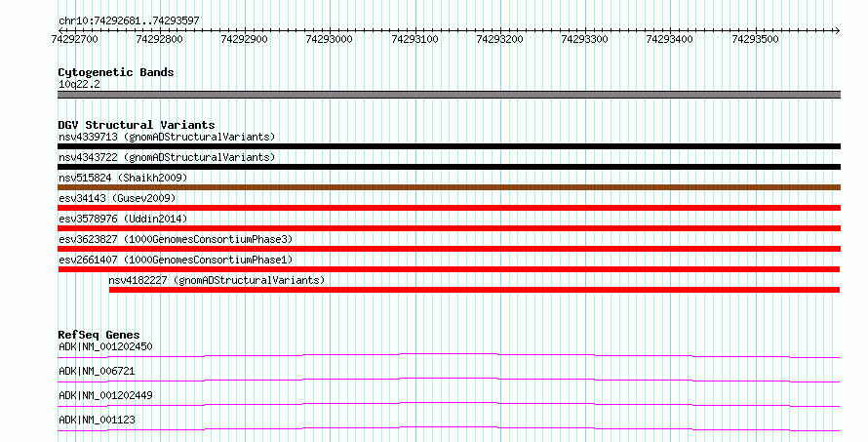Open the esv3578976 (Uddin2014) label
The width and height of the screenshot is (868, 442).
pos(123,219)
